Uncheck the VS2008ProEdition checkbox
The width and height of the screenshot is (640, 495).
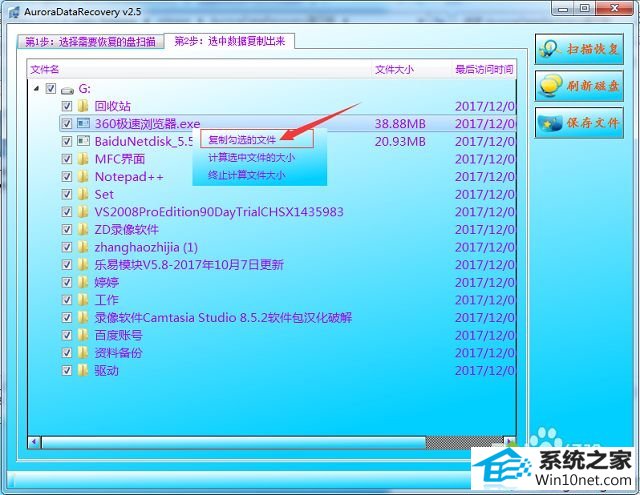tap(67, 211)
